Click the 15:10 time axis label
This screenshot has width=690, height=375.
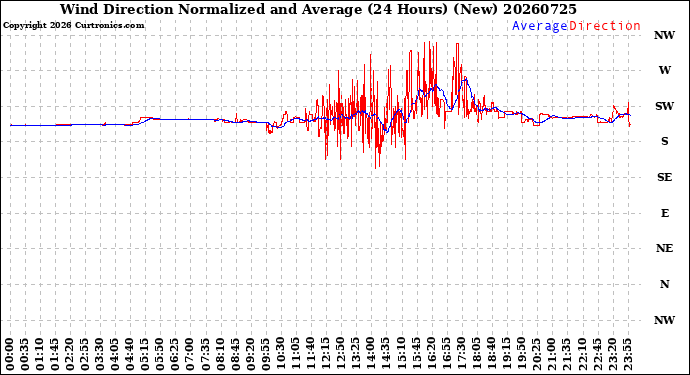pos(401,354)
